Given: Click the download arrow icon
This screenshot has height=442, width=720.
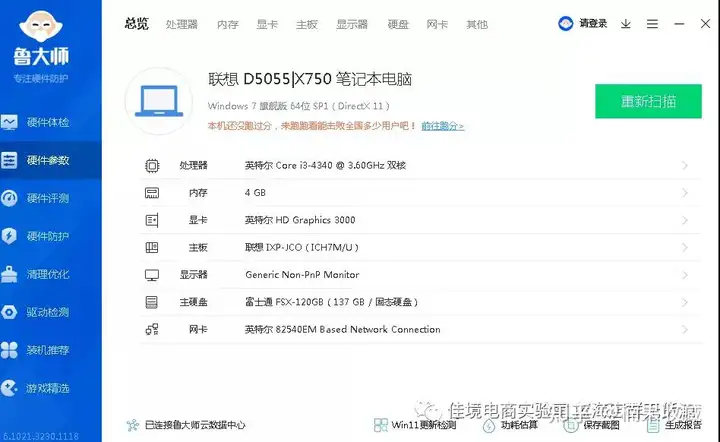Looking at the screenshot, I should click(x=625, y=24).
